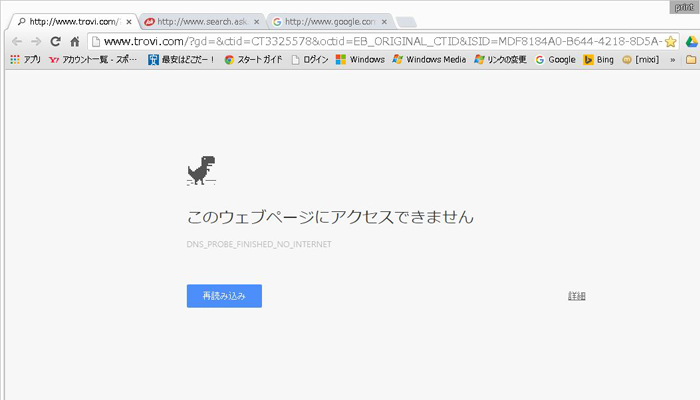Open the リンクの変更 bookmark
700x400 pixels.
pos(500,59)
